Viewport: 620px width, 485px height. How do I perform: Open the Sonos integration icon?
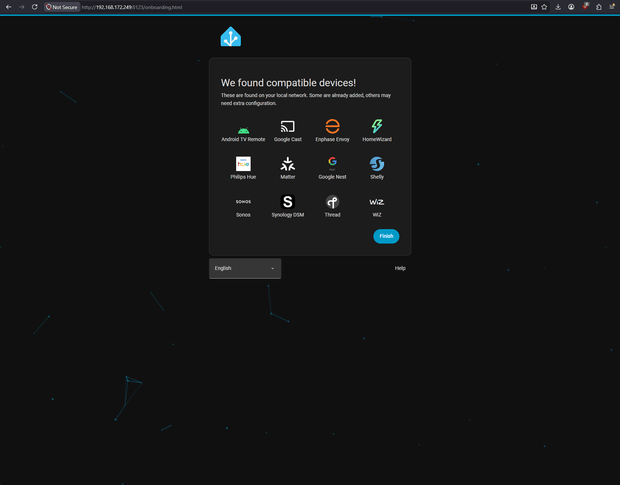(243, 202)
